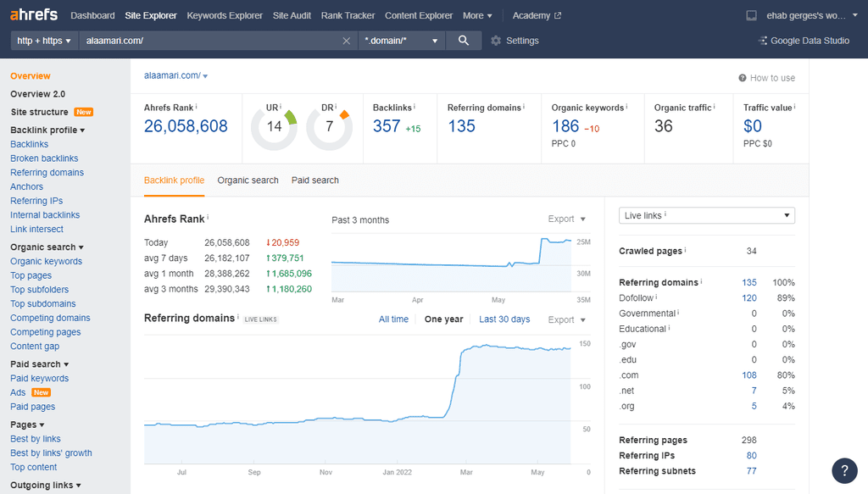Open Keywords Explorer in top navigation
Viewport: 868px width, 494px height.
click(225, 15)
